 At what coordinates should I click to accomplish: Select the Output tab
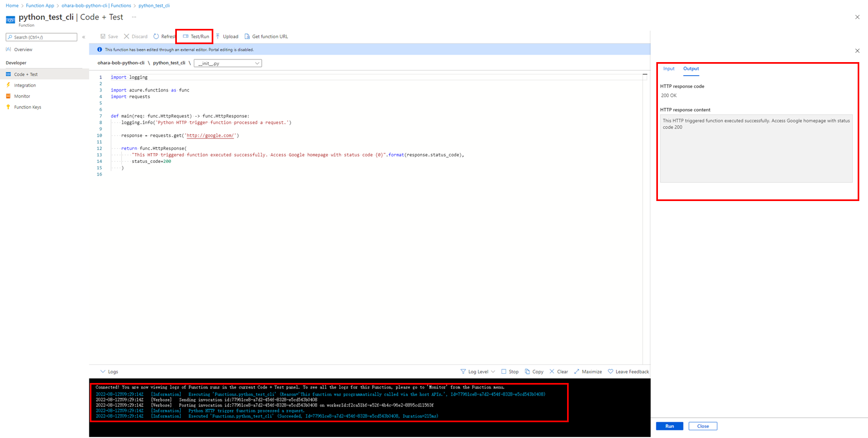tap(691, 69)
